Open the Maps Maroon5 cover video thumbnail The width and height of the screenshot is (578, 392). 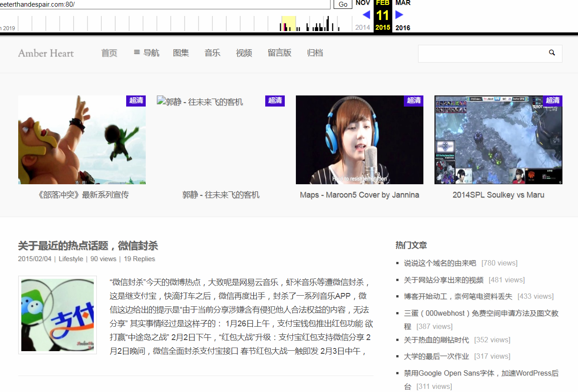click(359, 140)
